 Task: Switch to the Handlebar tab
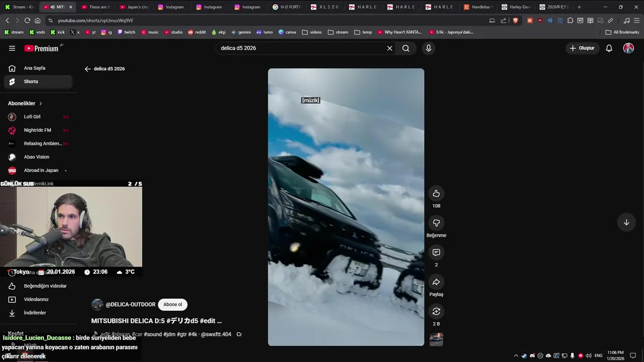(x=478, y=7)
